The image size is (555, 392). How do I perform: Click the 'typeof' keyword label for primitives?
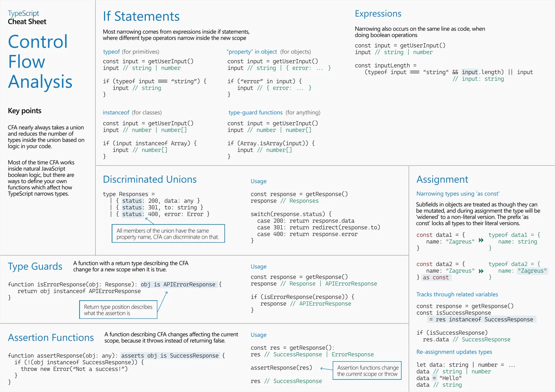(111, 52)
